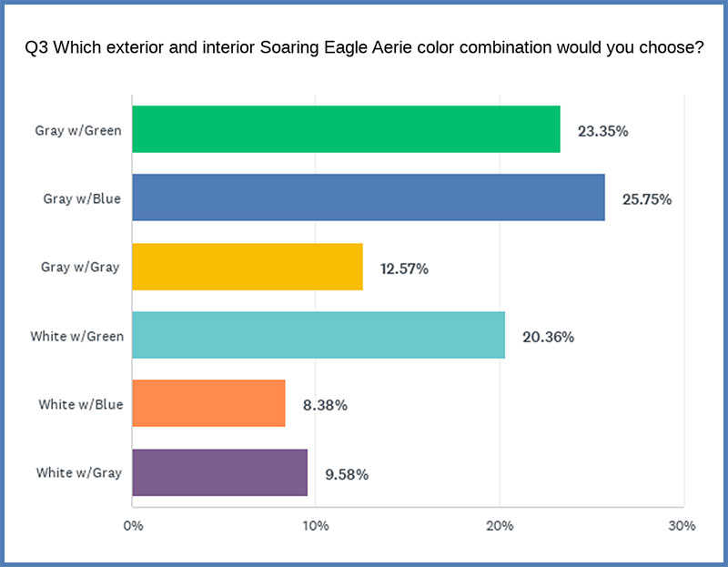Click the White w/Green axis label

click(76, 336)
